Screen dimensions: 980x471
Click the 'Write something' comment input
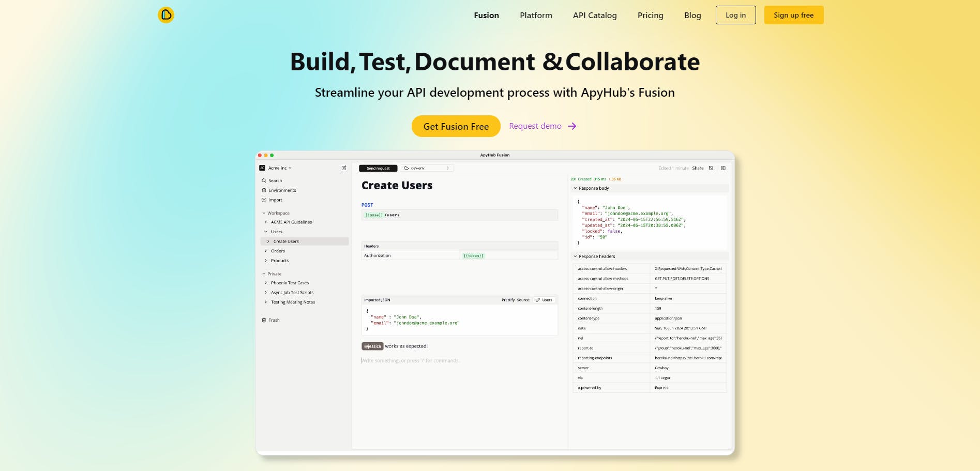pos(411,360)
